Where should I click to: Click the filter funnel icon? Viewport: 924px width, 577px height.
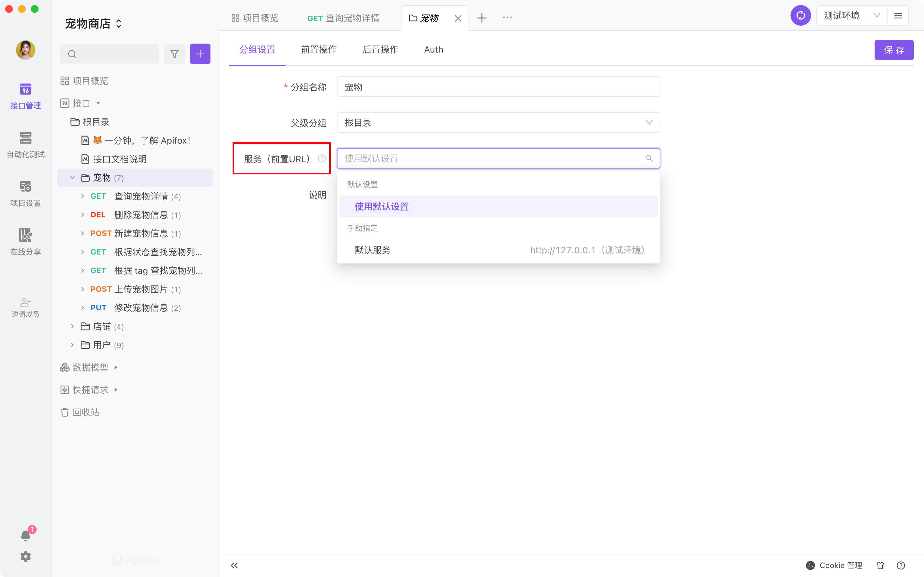point(175,54)
